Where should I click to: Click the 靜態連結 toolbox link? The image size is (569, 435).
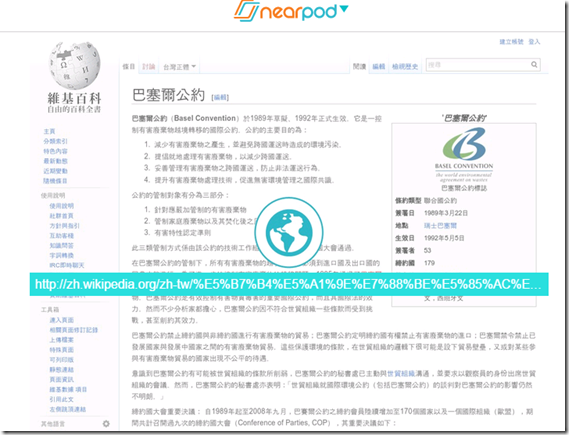click(62, 369)
